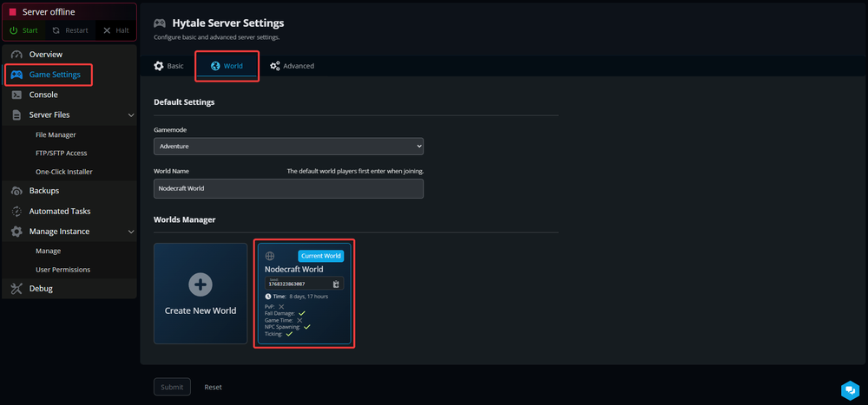The width and height of the screenshot is (868, 405).
Task: Click the X icon beside Halt
Action: coord(107,30)
